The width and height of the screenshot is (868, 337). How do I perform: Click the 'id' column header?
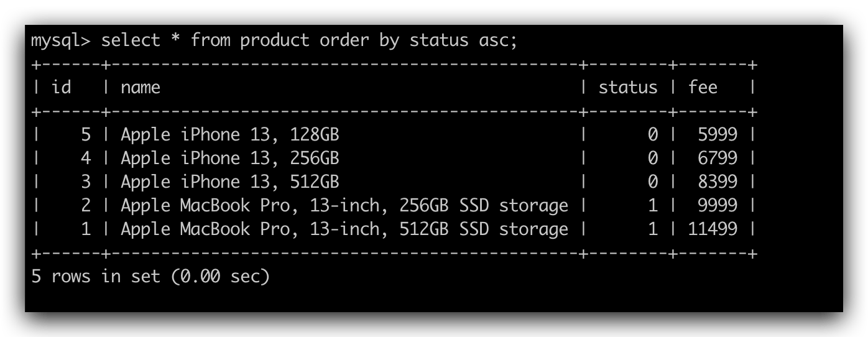click(x=61, y=87)
